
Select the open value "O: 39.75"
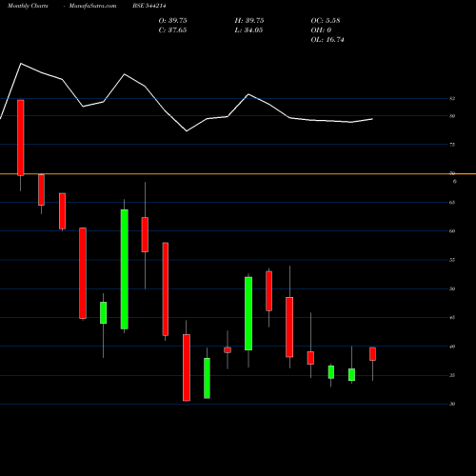[x=172, y=21]
